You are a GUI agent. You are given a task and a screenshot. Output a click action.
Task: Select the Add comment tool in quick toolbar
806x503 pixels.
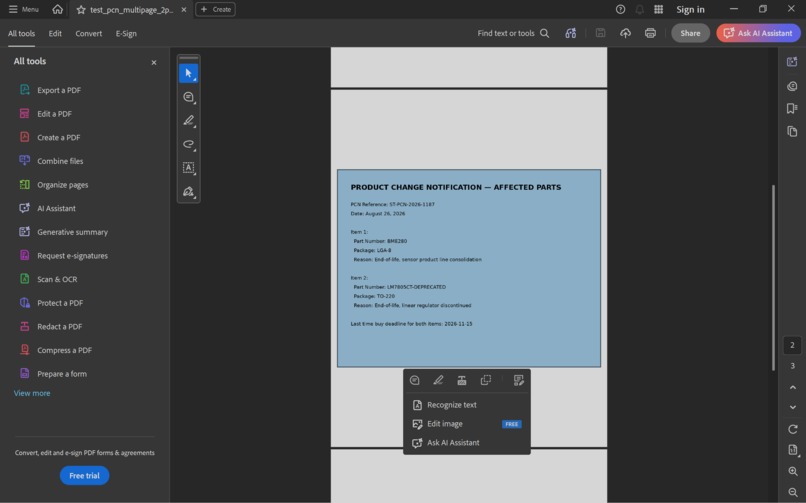pos(189,97)
